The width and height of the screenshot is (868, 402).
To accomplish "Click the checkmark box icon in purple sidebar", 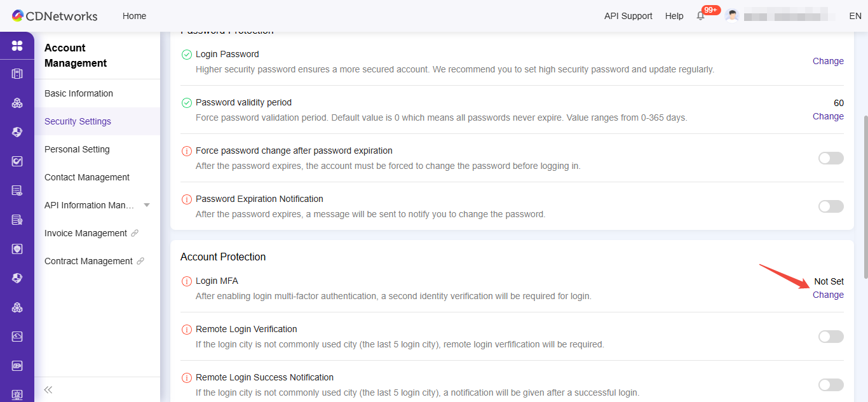I will coord(17,161).
